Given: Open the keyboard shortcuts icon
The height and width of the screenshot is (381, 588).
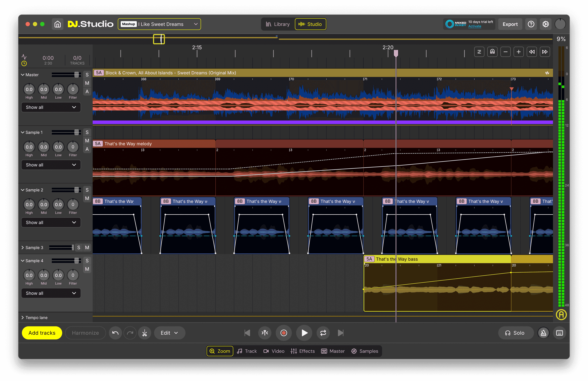Looking at the screenshot, I should (x=560, y=333).
